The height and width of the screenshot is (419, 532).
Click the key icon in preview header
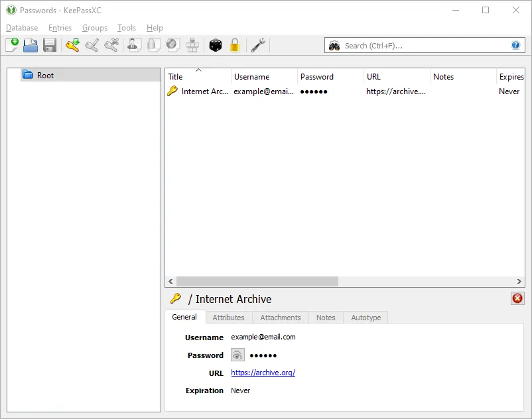click(x=175, y=298)
